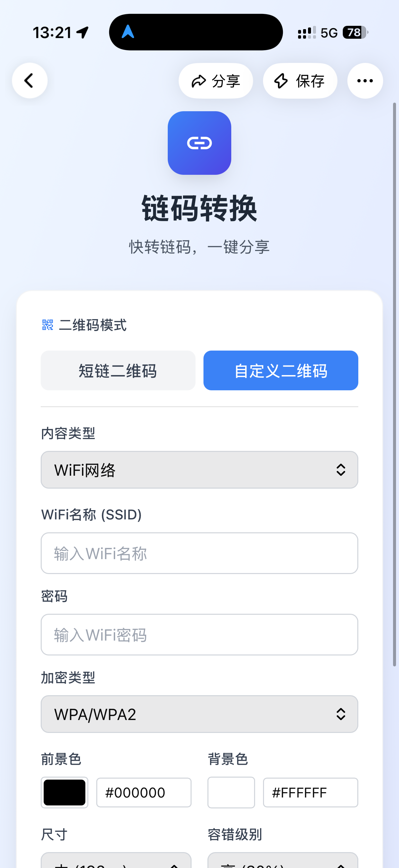
Task: Tap the navigation arrow in Dynamic Island
Action: tap(128, 32)
